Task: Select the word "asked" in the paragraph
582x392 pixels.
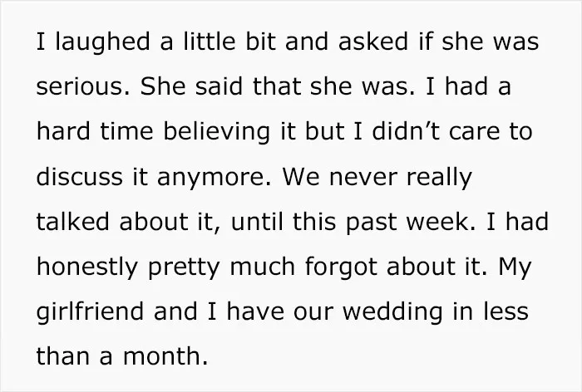Action: (x=372, y=41)
